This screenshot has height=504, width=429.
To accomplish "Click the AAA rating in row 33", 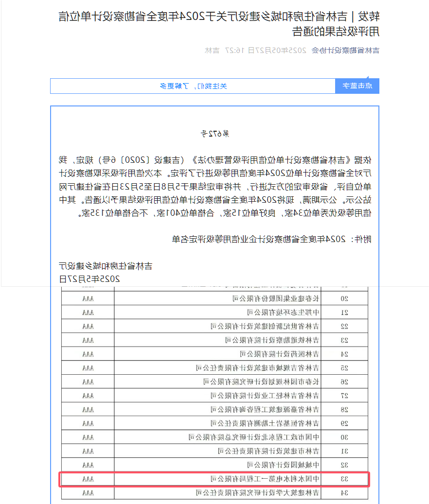I will [88, 479].
